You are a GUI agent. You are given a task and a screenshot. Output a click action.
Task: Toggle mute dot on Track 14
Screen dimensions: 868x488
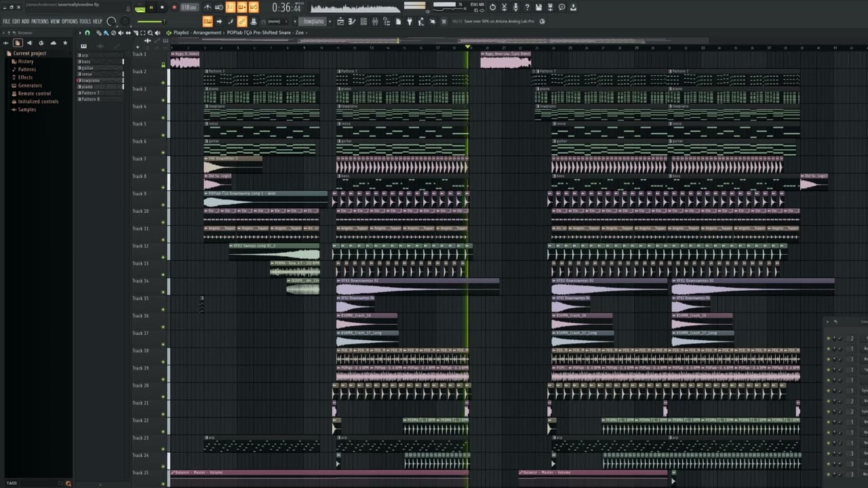pos(163,292)
